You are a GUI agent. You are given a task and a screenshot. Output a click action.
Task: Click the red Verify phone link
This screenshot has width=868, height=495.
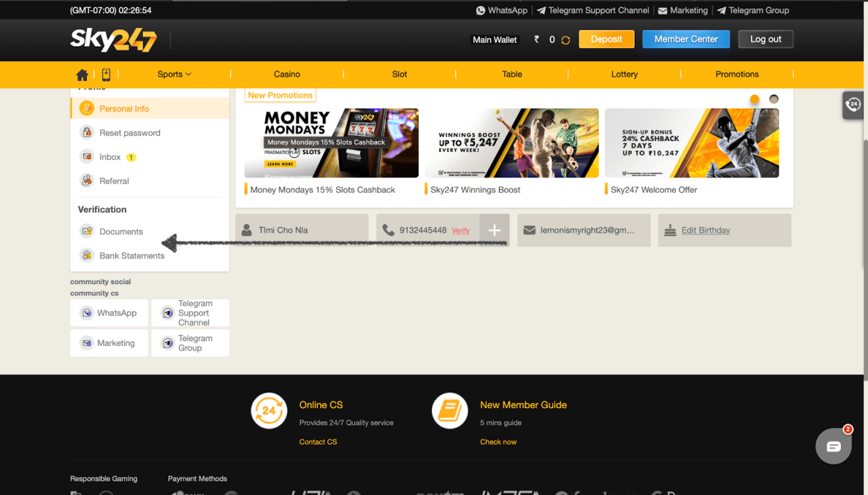[460, 231]
